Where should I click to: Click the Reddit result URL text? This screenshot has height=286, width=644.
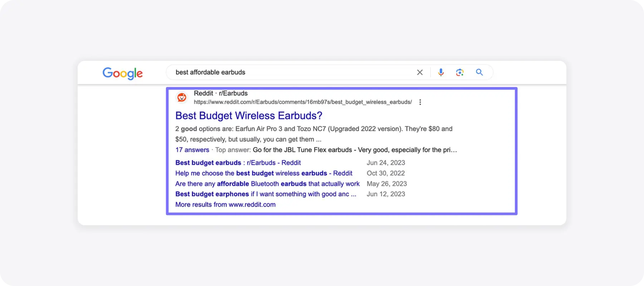coord(303,102)
